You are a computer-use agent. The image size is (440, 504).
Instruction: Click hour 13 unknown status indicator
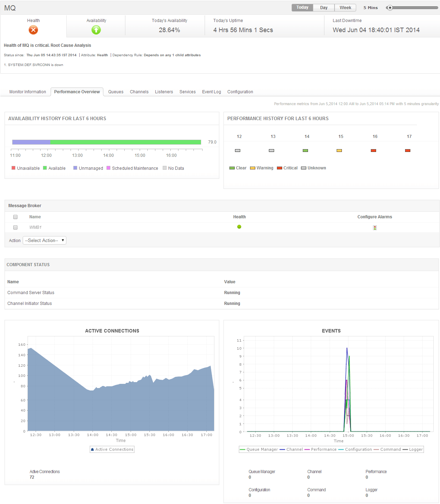tap(271, 151)
